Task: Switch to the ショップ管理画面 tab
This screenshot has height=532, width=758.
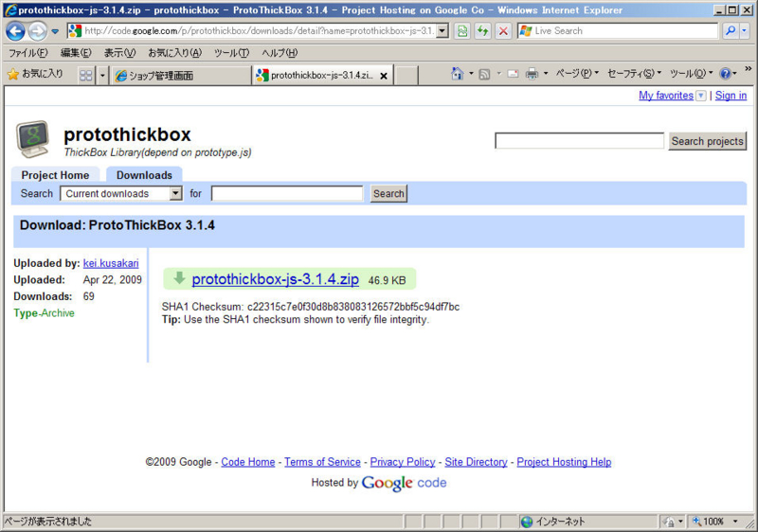Action: pyautogui.click(x=181, y=76)
